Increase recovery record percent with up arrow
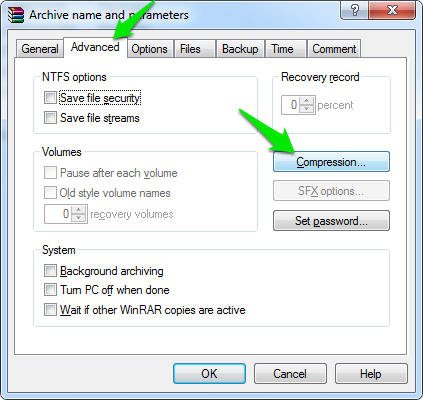Image resolution: width=423 pixels, height=400 pixels. [307, 101]
